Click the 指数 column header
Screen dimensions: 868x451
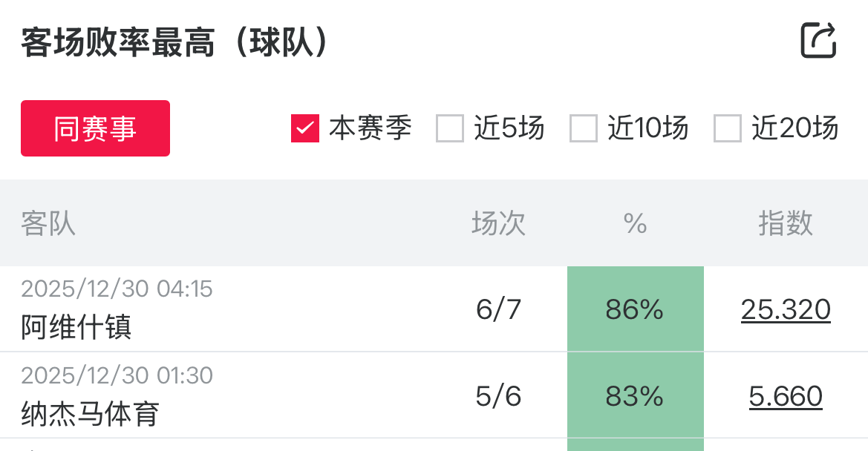pyautogui.click(x=786, y=223)
